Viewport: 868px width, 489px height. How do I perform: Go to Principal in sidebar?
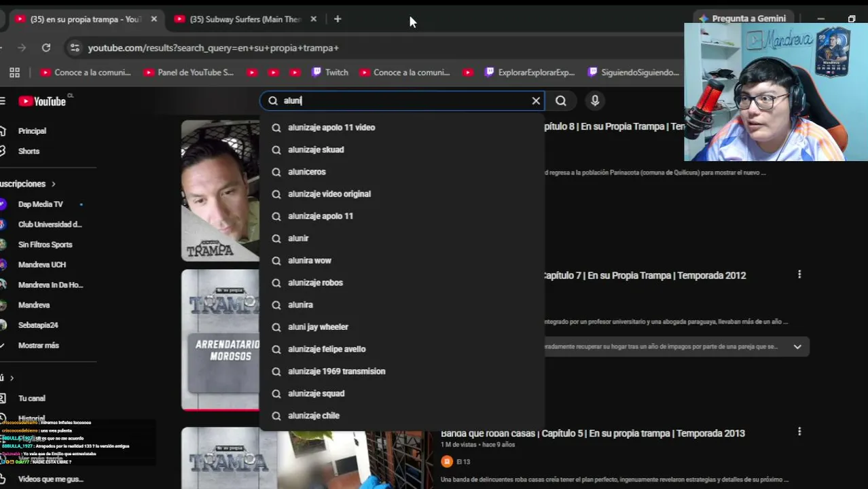[32, 131]
